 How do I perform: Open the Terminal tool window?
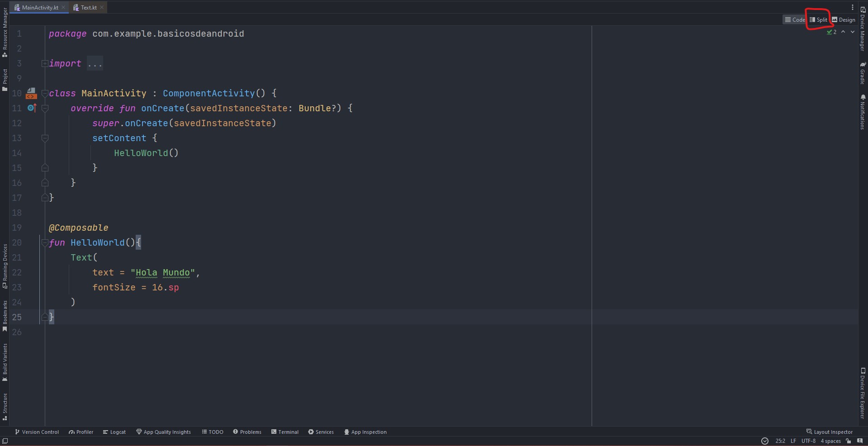pos(285,432)
